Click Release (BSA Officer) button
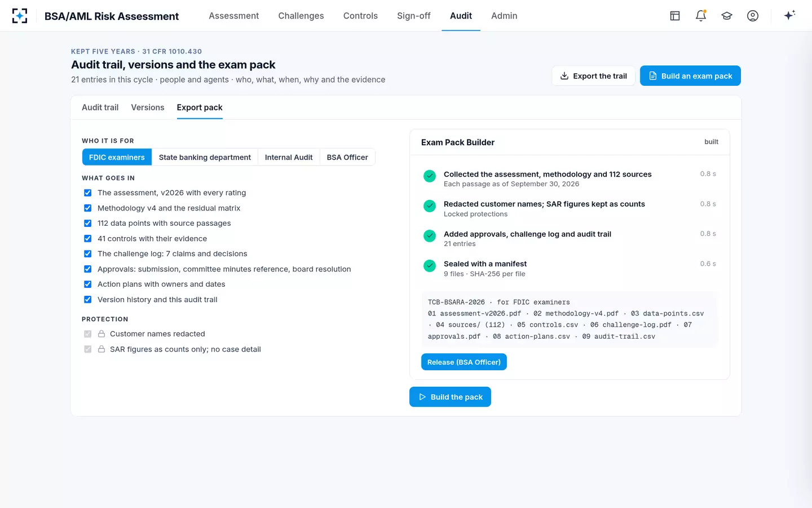Image resolution: width=812 pixels, height=508 pixels. click(464, 362)
